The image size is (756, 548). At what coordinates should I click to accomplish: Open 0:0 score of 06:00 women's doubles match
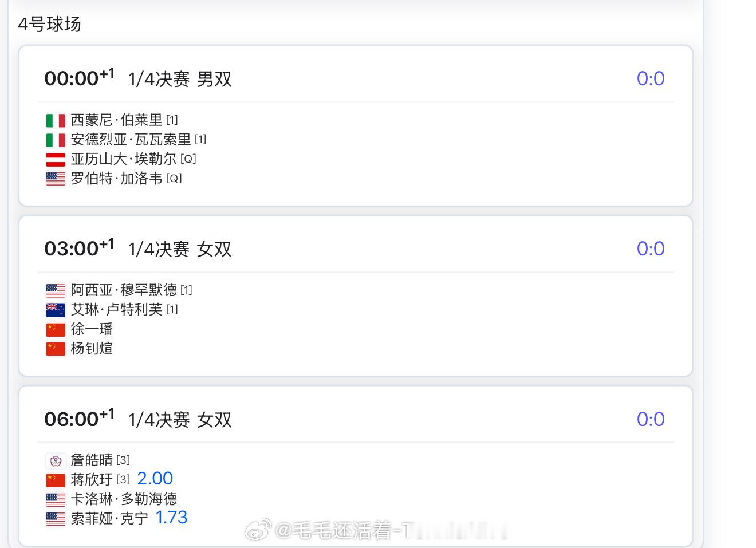point(651,419)
